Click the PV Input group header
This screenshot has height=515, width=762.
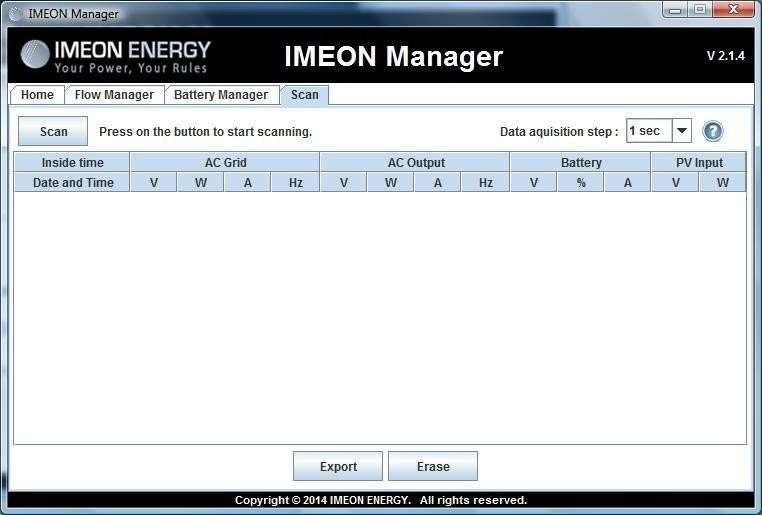tap(699, 162)
